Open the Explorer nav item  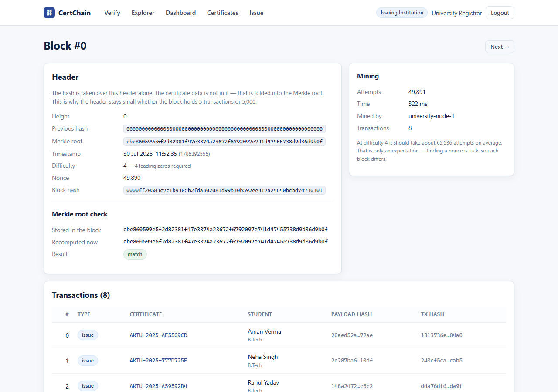coord(143,13)
